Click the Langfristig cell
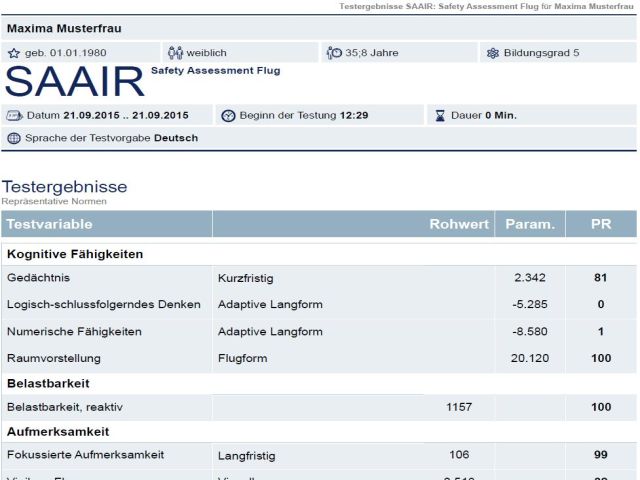 click(x=247, y=456)
